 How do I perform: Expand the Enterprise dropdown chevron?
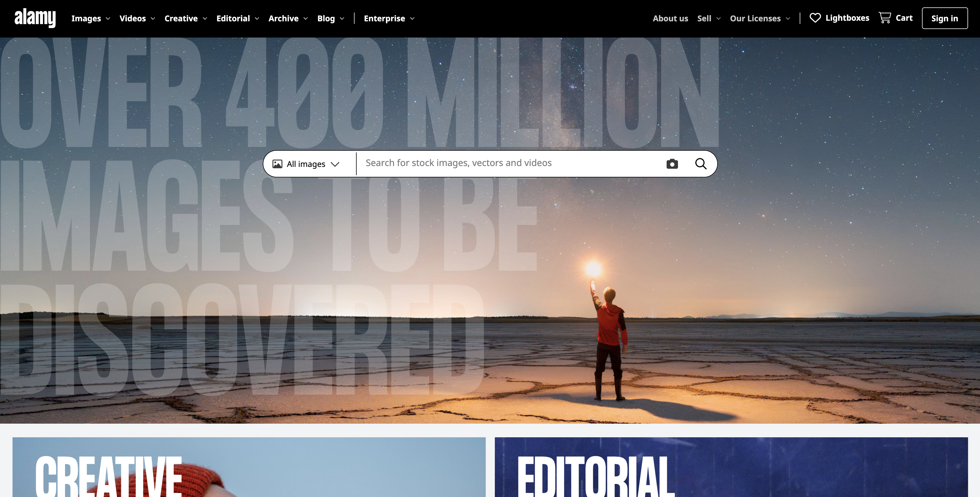[412, 19]
